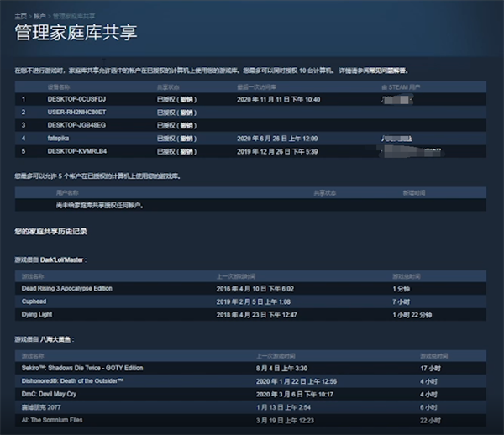Viewport: 504px width, 435px height.
Task: Click last played 3 月 19 日 上午 12:23
Action: pyautogui.click(x=285, y=421)
